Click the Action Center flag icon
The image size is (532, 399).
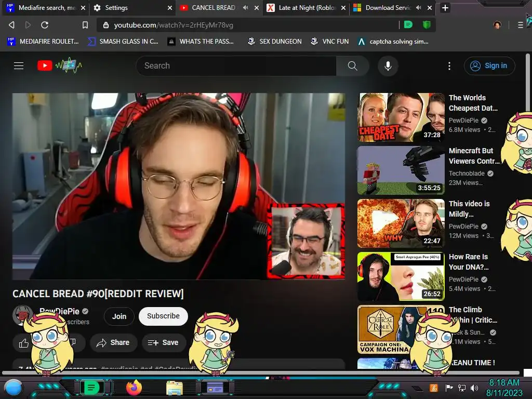[449, 388]
